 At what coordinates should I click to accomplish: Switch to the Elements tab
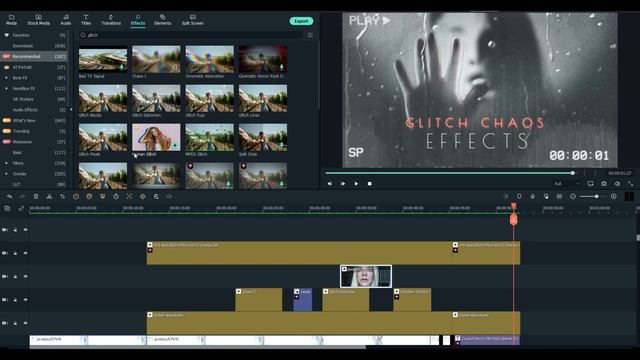click(x=162, y=20)
